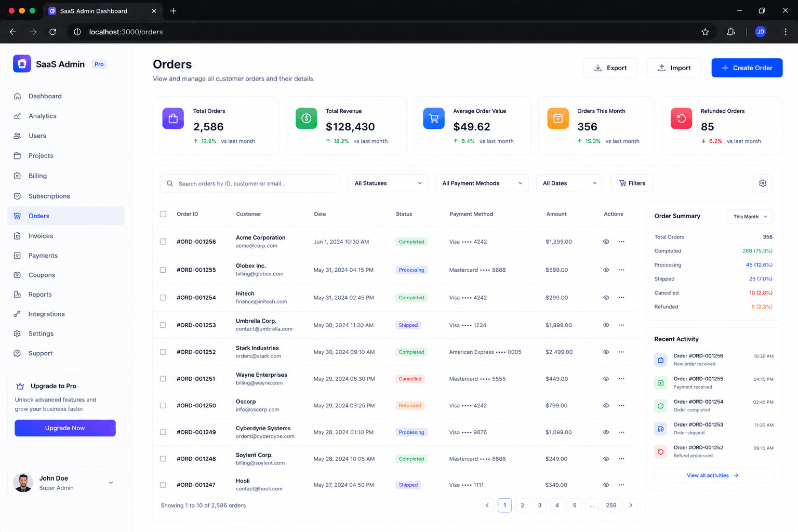Screen dimensions: 798x532
Task: Open the All Dates dropdown
Action: pyautogui.click(x=569, y=183)
